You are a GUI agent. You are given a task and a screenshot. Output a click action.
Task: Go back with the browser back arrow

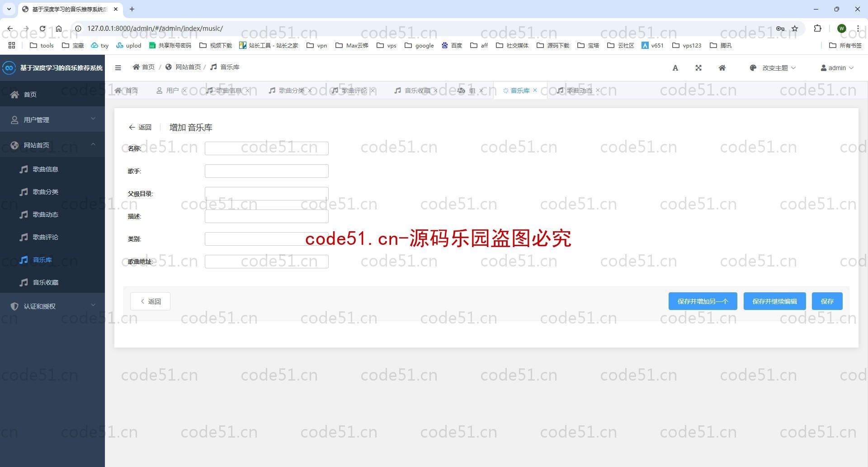(x=10, y=28)
